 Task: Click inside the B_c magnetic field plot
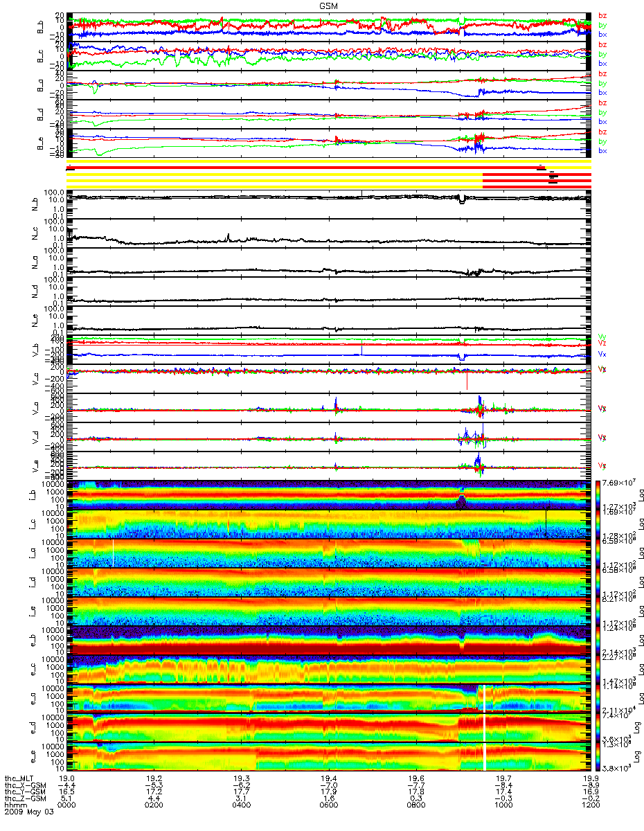pos(328,55)
